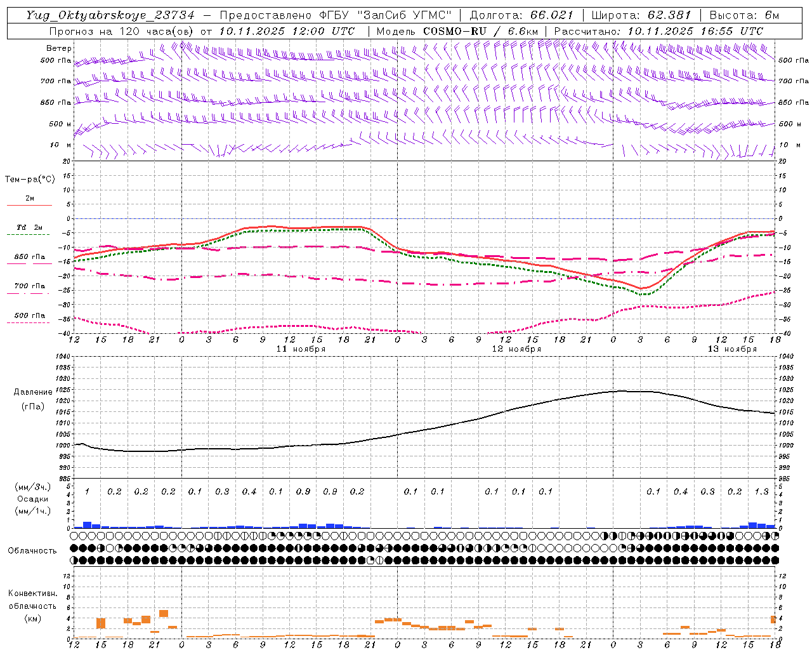Screen dimensions: 812x650
Task: Click the 'Облачность' cloud cover label
Action: pos(32,551)
